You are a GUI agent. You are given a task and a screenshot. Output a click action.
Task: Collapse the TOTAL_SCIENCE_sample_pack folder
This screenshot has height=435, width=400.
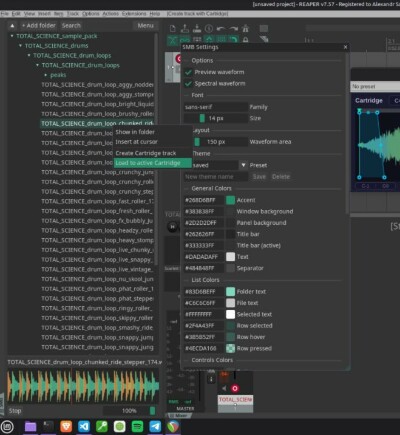[x=12, y=36]
